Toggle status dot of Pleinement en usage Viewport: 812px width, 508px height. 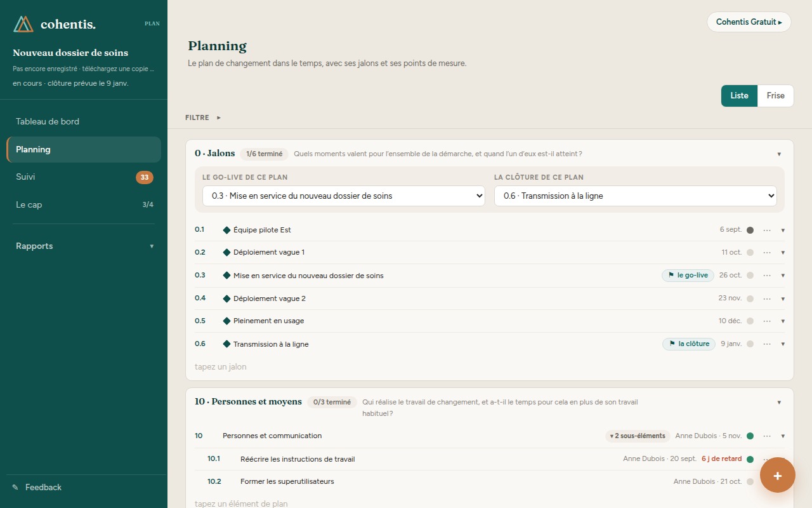[750, 321]
